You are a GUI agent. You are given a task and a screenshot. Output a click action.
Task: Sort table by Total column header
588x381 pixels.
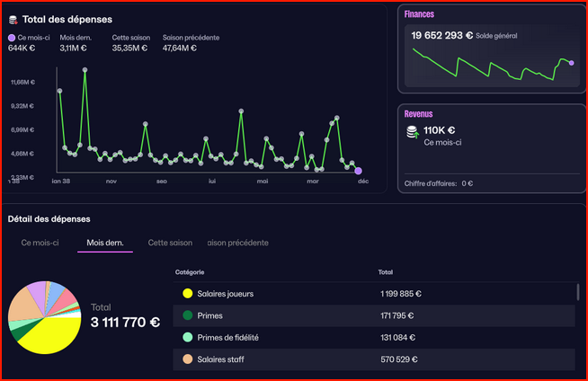coord(388,272)
